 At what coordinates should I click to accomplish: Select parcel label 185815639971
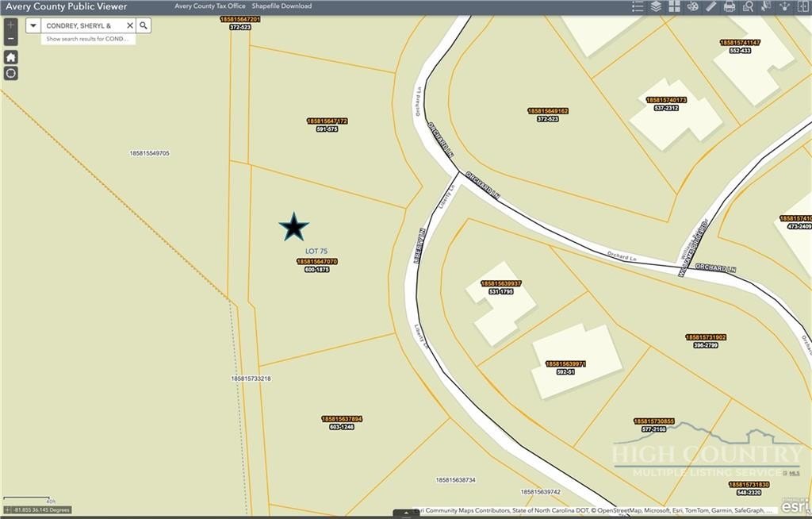tap(565, 364)
